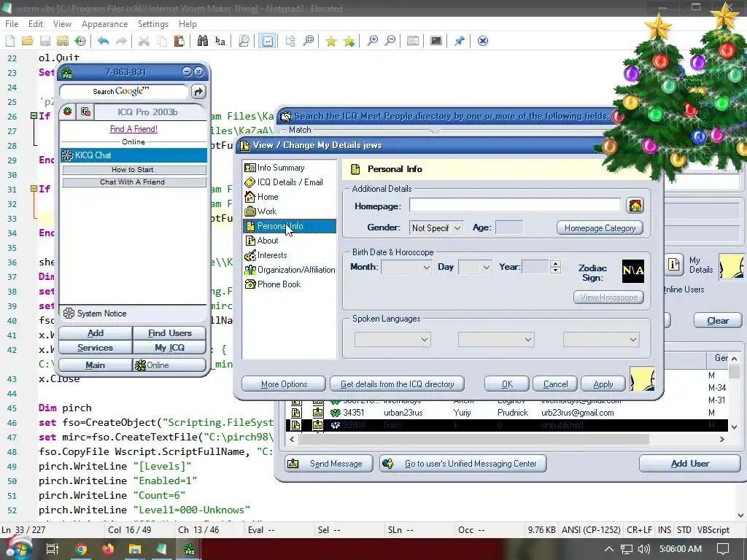Click the Zoom Out magnifier icon
The height and width of the screenshot is (560, 747).
tap(390, 41)
